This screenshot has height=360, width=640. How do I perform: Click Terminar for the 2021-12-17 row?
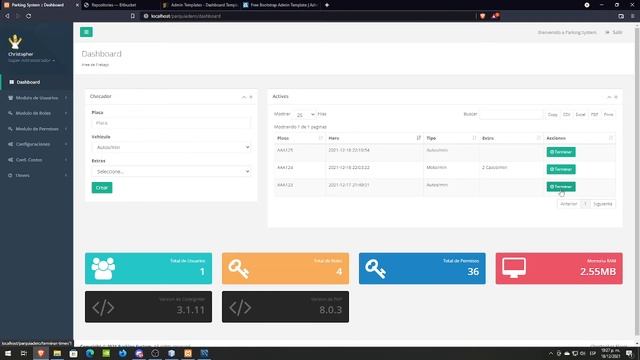click(x=561, y=187)
